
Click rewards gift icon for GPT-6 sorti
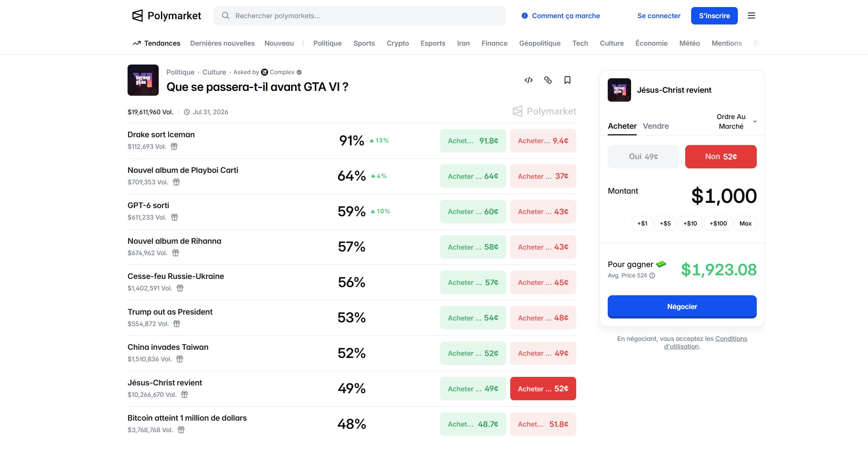(x=174, y=217)
